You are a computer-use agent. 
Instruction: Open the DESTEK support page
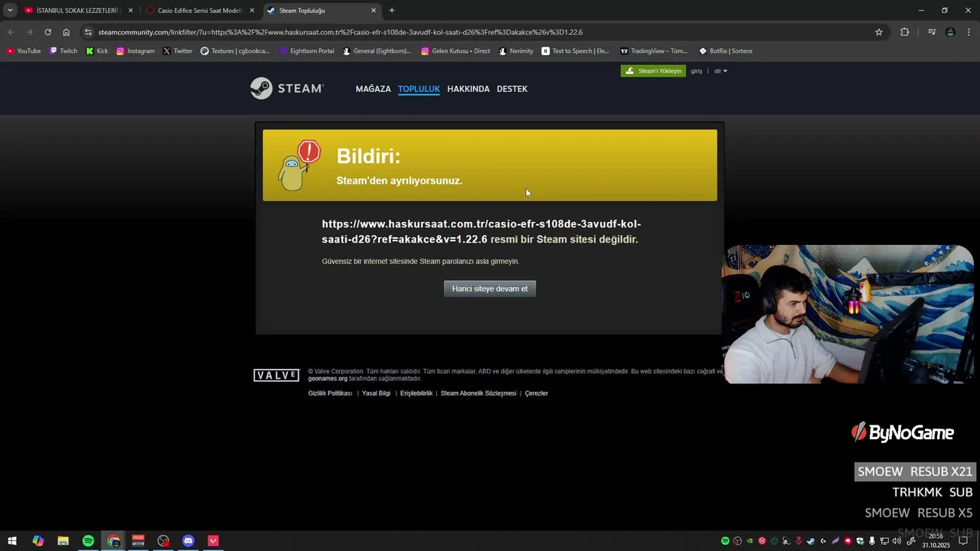(x=512, y=89)
